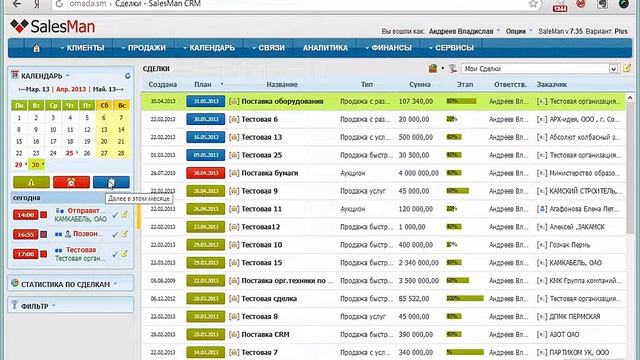Edit the 17:00 task

tap(124, 253)
